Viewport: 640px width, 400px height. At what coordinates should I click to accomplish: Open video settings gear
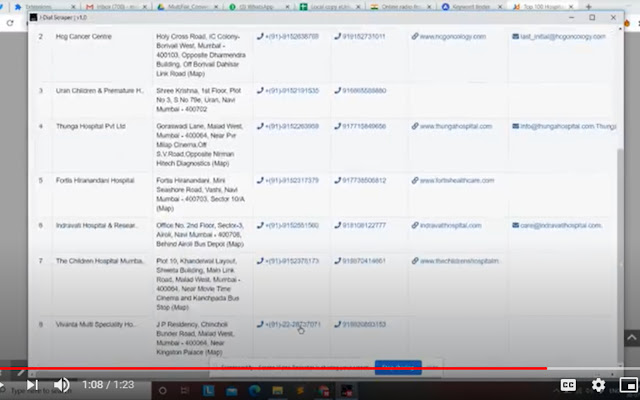click(x=598, y=384)
